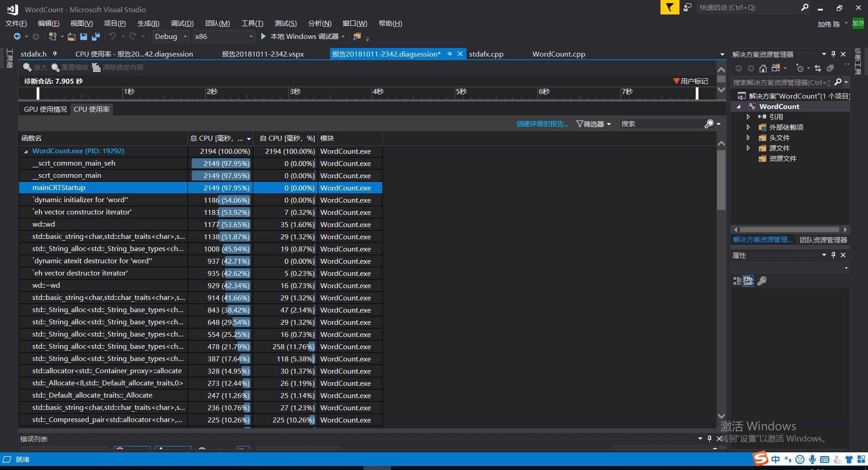Image resolution: width=868 pixels, height=470 pixels.
Task: Open the send feedback icon
Action: [688, 8]
